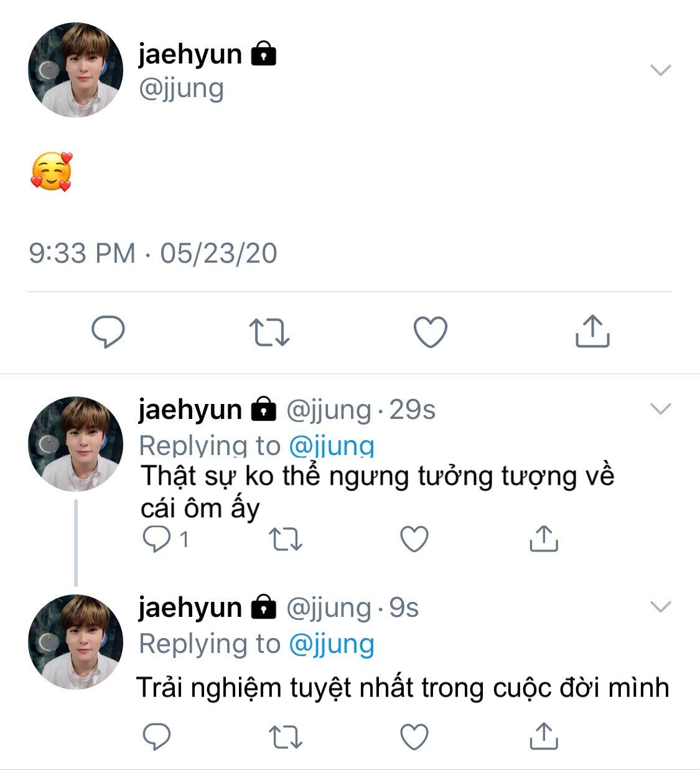Share the main emoji tweet
The height and width of the screenshot is (770, 700).
[x=592, y=331]
